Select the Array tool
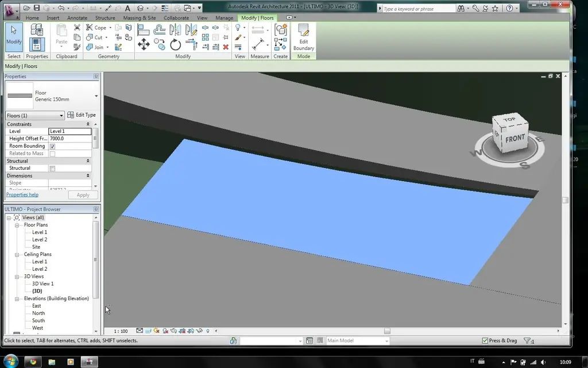 [205, 37]
